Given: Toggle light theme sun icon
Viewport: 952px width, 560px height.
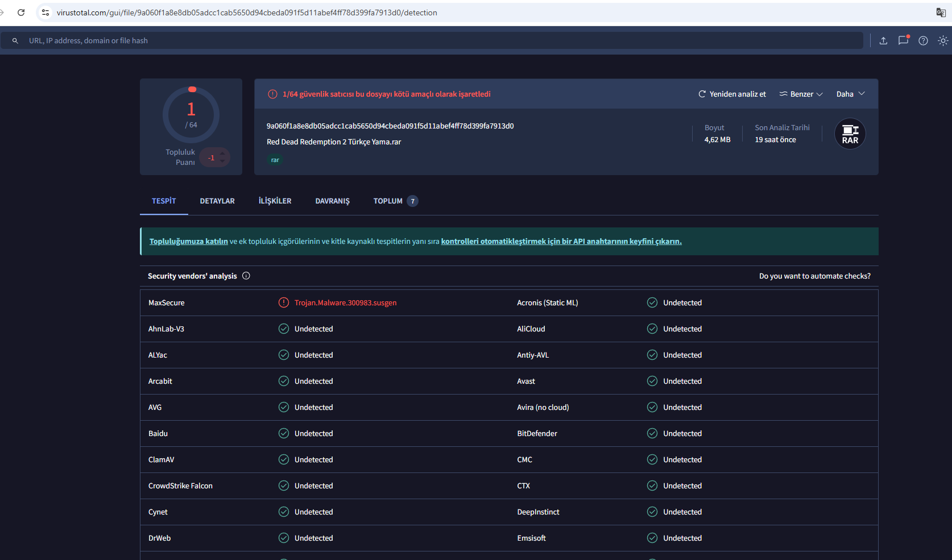Looking at the screenshot, I should [943, 40].
